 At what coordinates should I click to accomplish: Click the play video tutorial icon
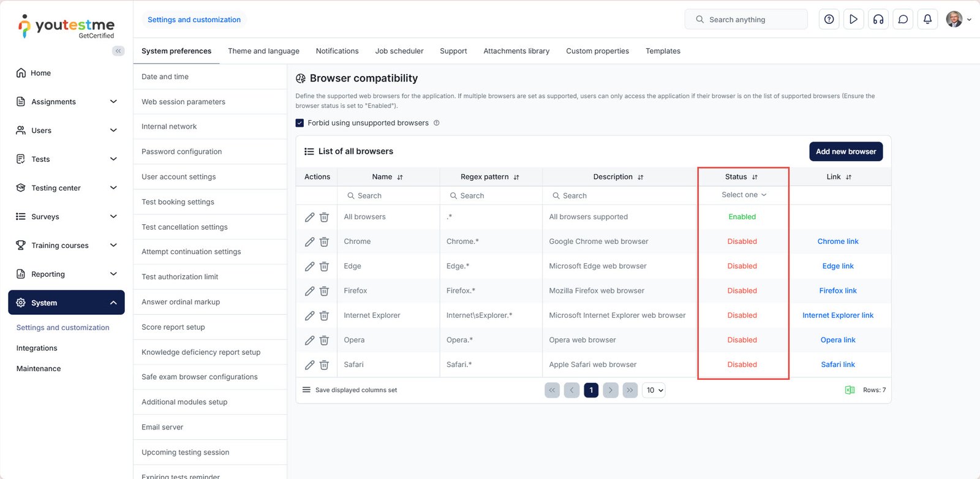853,20
